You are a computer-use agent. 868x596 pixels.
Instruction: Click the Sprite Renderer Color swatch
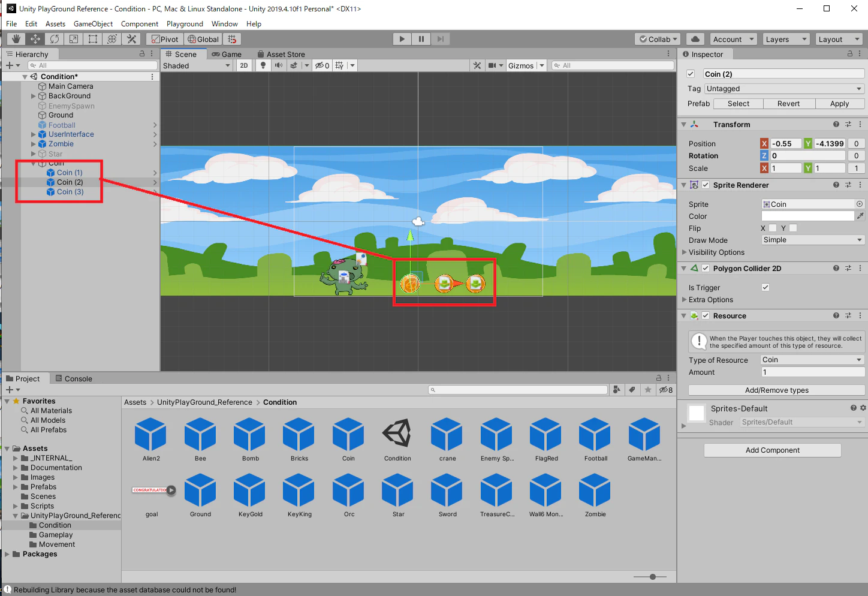tap(807, 216)
